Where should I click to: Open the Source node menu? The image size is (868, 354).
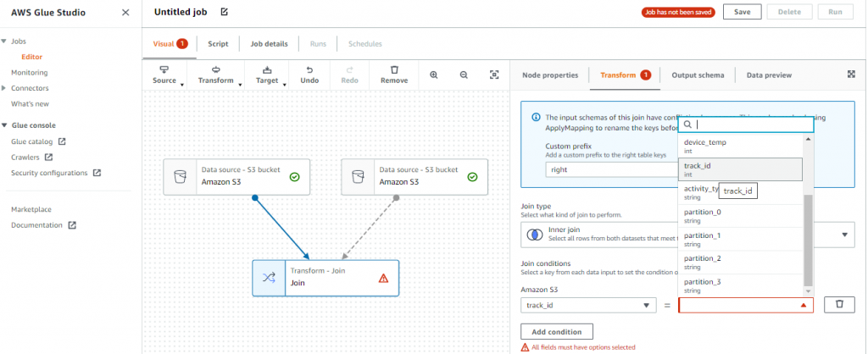164,75
